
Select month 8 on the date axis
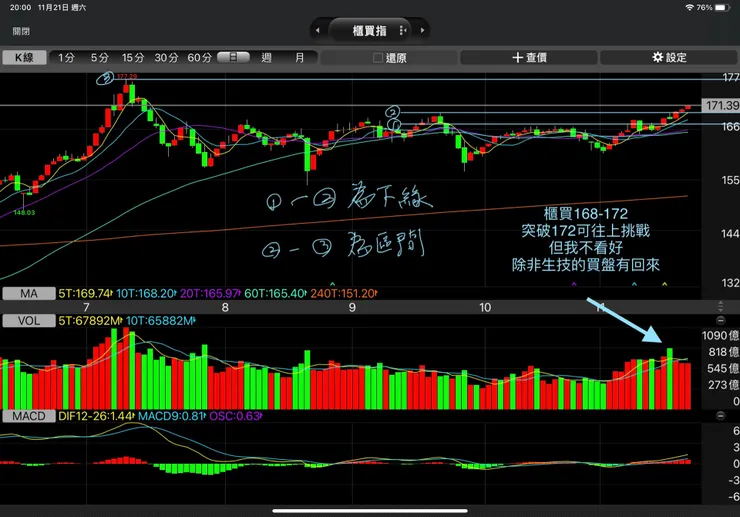coord(225,307)
